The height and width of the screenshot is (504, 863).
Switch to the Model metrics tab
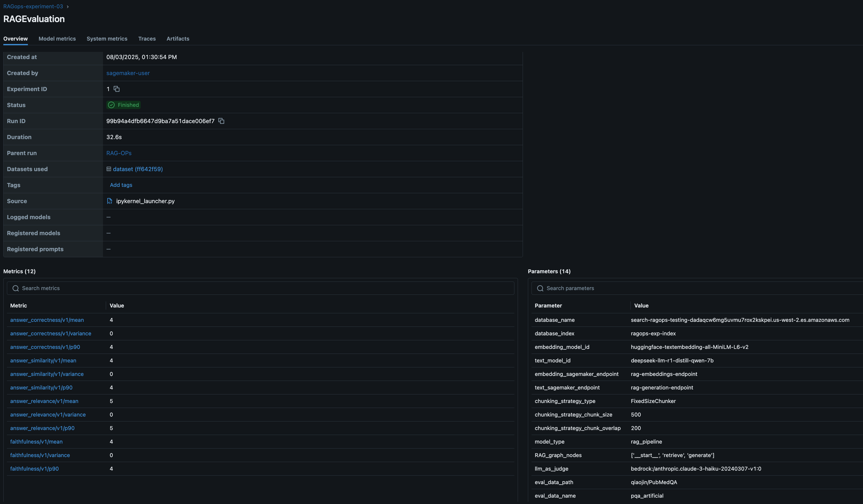[x=57, y=39]
